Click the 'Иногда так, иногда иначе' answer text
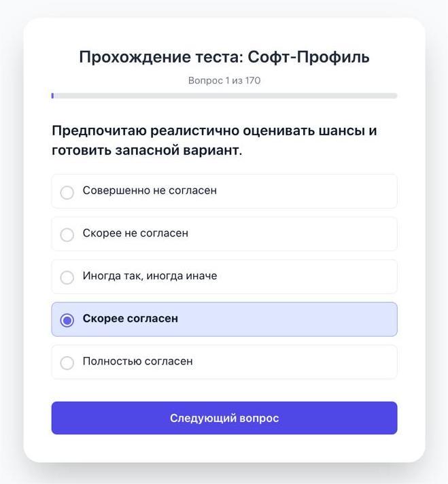 click(150, 276)
